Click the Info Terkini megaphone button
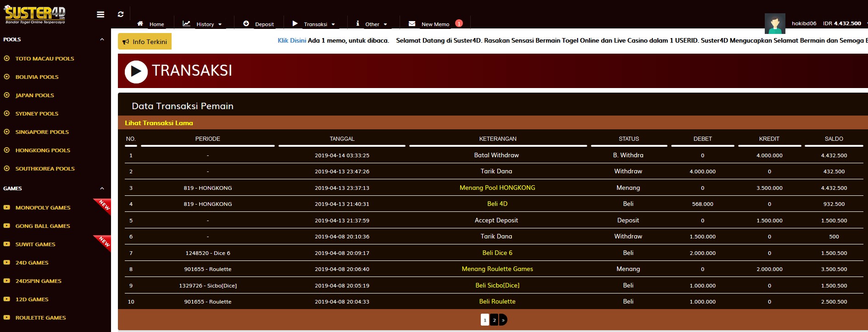This screenshot has height=332, width=868. 145,42
